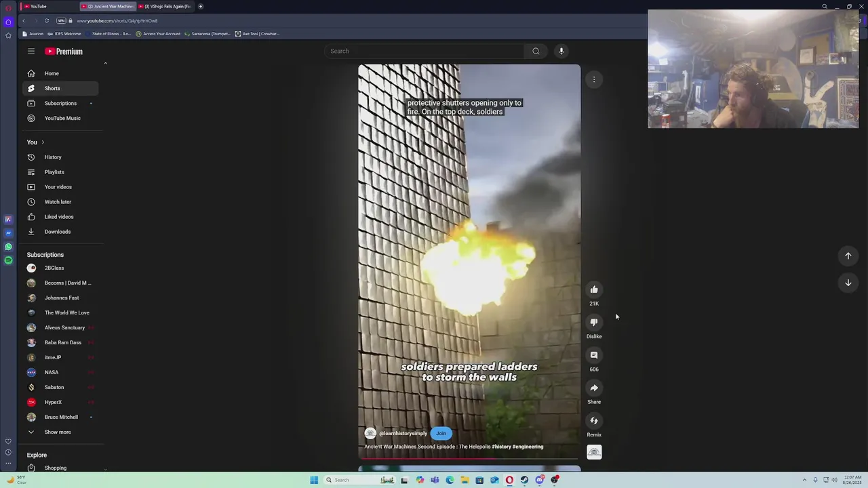Viewport: 868px width, 488px height.
Task: Open the sound thumbnail below Remix
Action: (594, 452)
